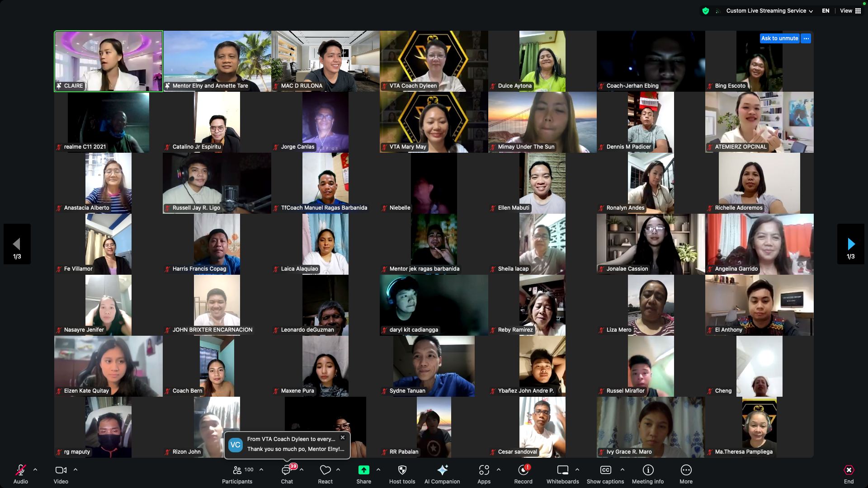Select Jonalae Cassion's video tile

pos(651,244)
